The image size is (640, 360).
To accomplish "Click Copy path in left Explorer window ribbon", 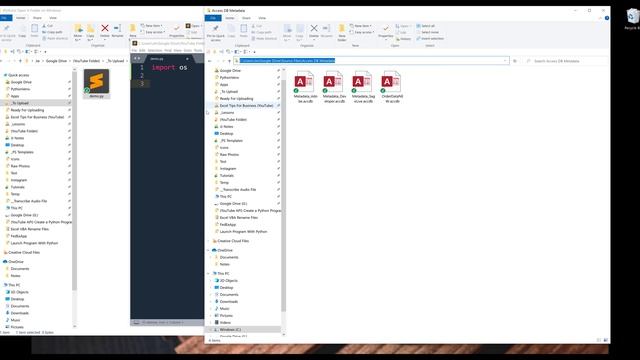I will tap(53, 32).
